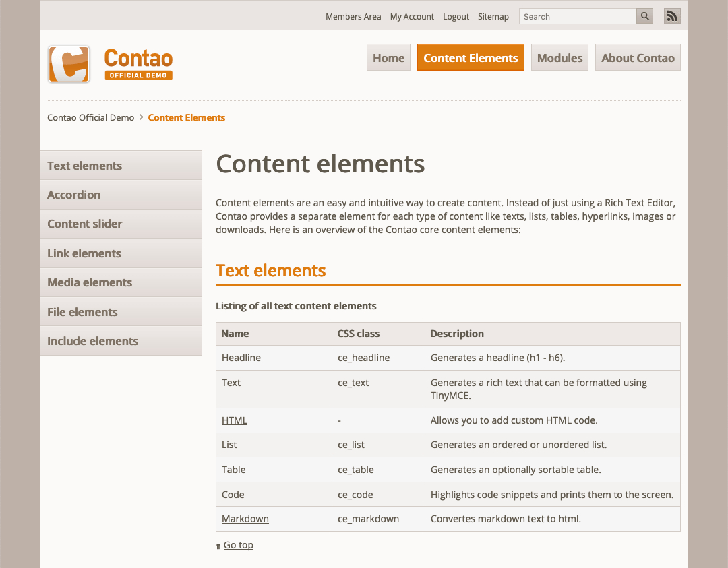Open the RSS feed icon

[x=672, y=16]
